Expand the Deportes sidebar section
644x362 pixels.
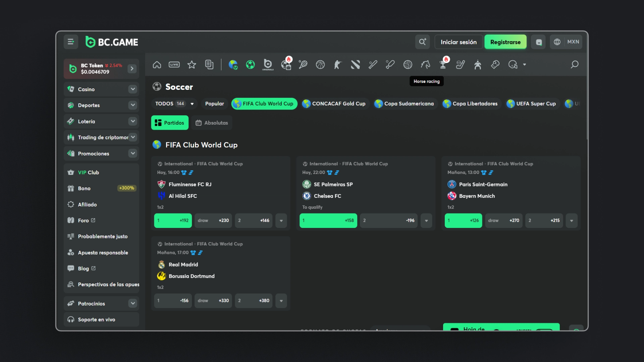pyautogui.click(x=133, y=105)
